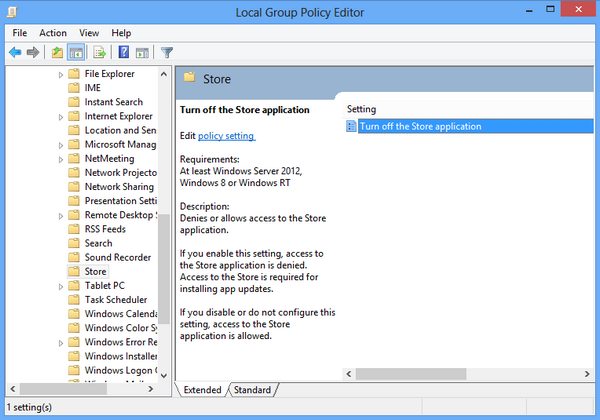Expand the Internet Explorer tree node

pos(60,117)
